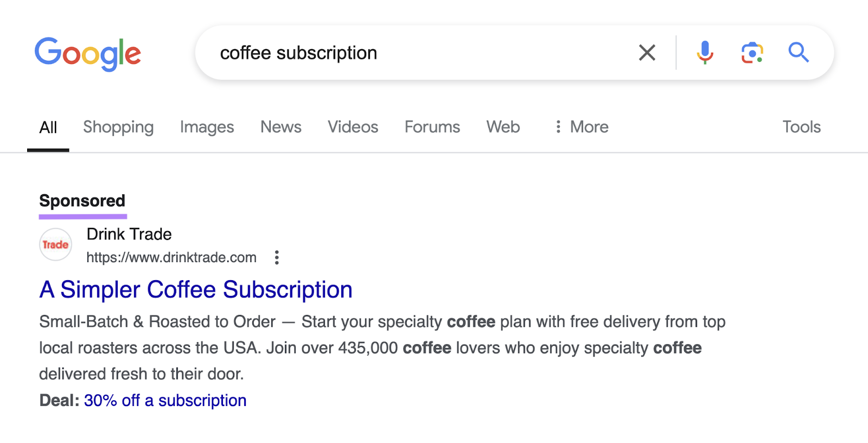Open the Videos results tab
Viewport: 868px width, 443px height.
[x=353, y=126]
